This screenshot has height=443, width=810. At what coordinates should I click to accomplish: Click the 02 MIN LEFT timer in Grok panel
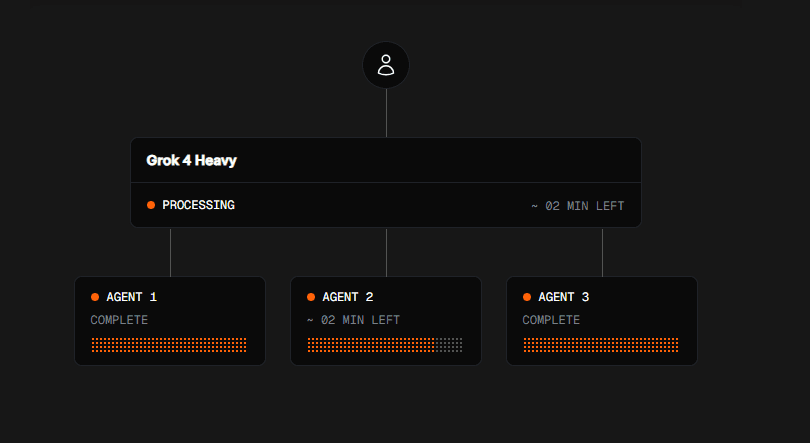tap(578, 206)
